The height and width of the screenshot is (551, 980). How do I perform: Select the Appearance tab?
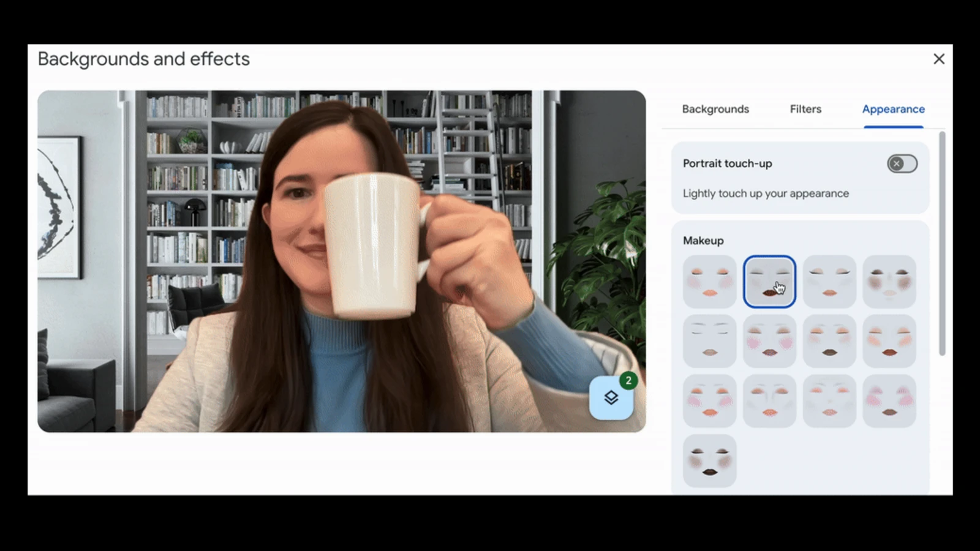pos(893,109)
